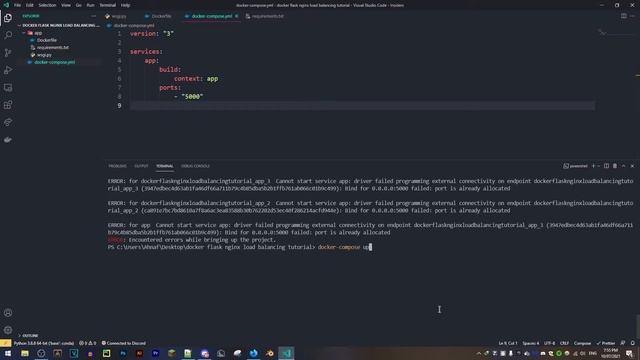The image size is (640, 360).
Task: Open the Selection menu
Action: pos(47,5)
